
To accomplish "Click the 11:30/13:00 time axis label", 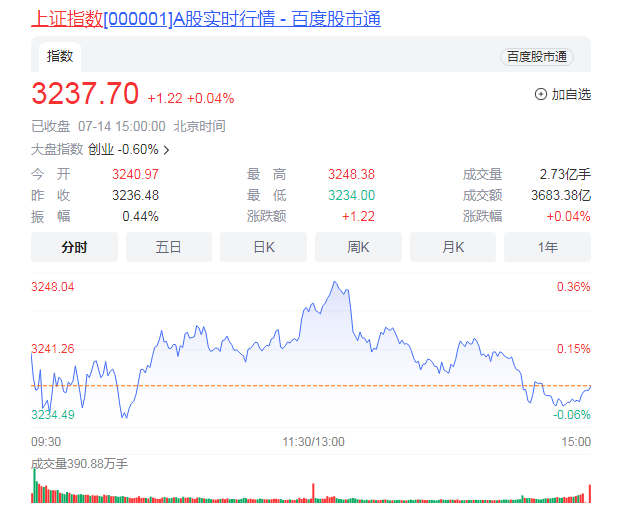I will click(x=311, y=441).
